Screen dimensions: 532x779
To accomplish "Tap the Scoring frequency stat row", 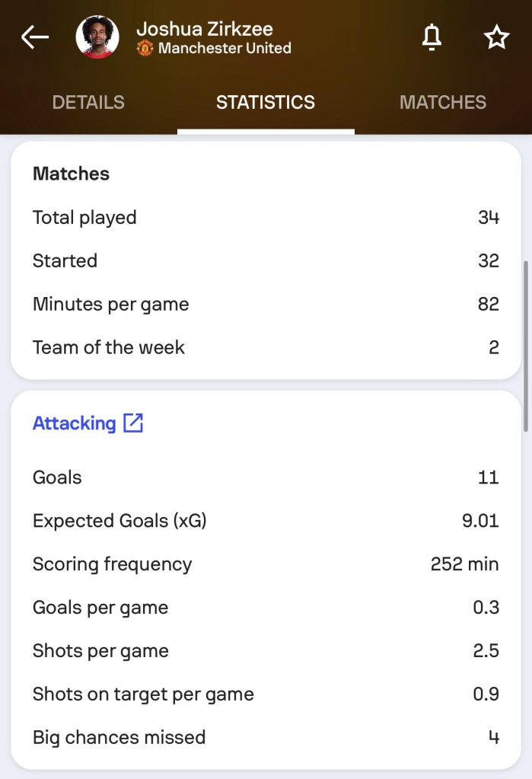I will pyautogui.click(x=266, y=564).
